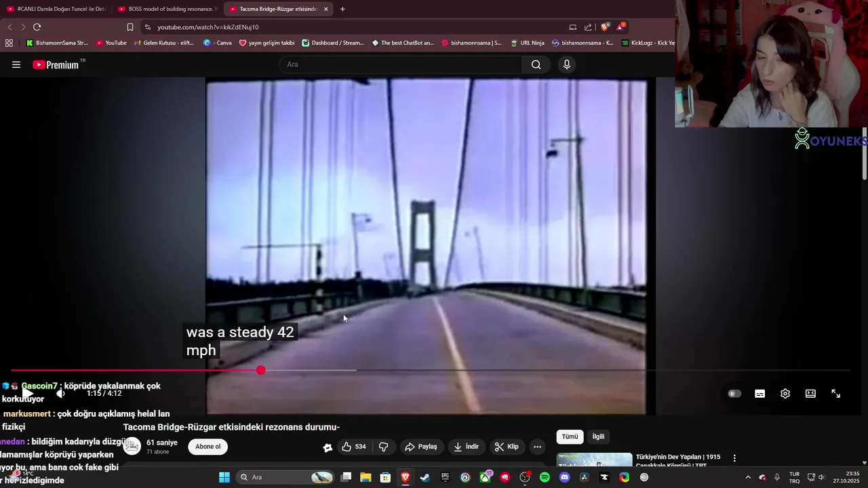
Task: Mute the video with the speaker icon
Action: (60, 394)
